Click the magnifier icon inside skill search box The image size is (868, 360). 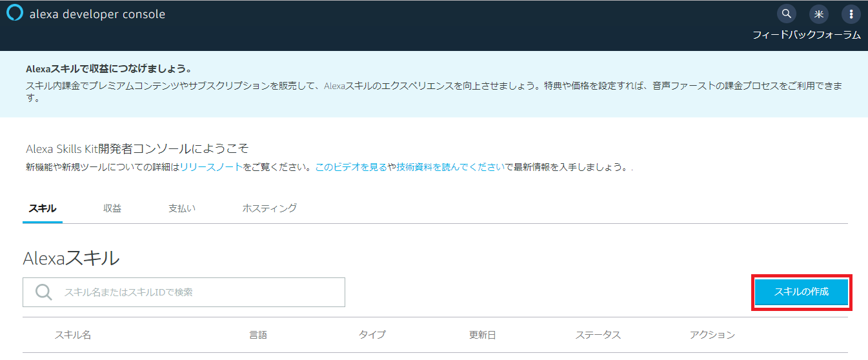(x=43, y=292)
